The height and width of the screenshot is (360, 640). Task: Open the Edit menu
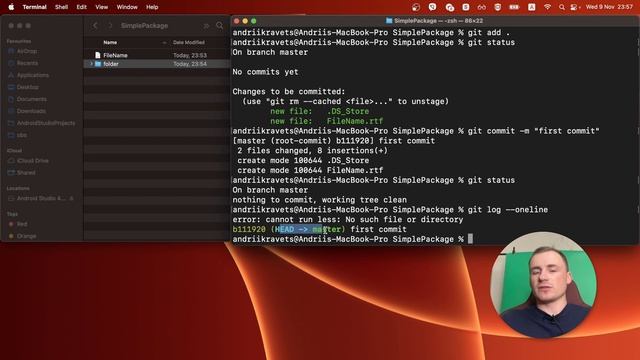tap(81, 7)
